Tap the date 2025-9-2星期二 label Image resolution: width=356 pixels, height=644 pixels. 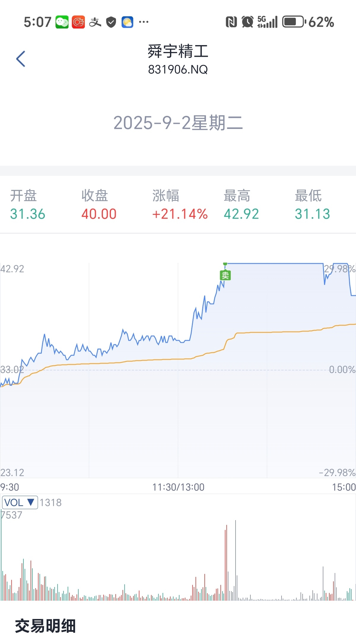pyautogui.click(x=178, y=123)
